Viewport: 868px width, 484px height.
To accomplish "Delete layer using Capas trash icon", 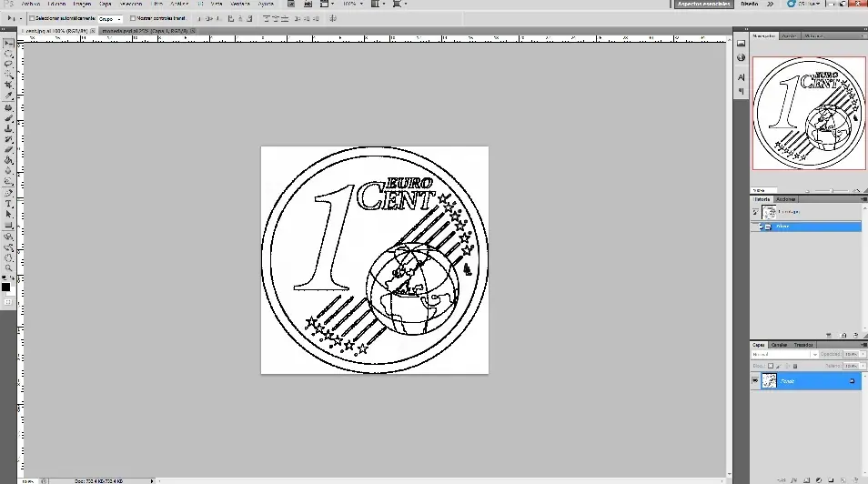I will click(x=855, y=480).
